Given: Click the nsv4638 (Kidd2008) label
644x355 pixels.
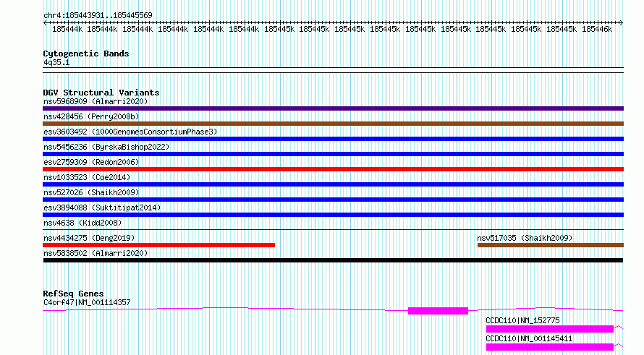Looking at the screenshot, I should click(82, 223).
